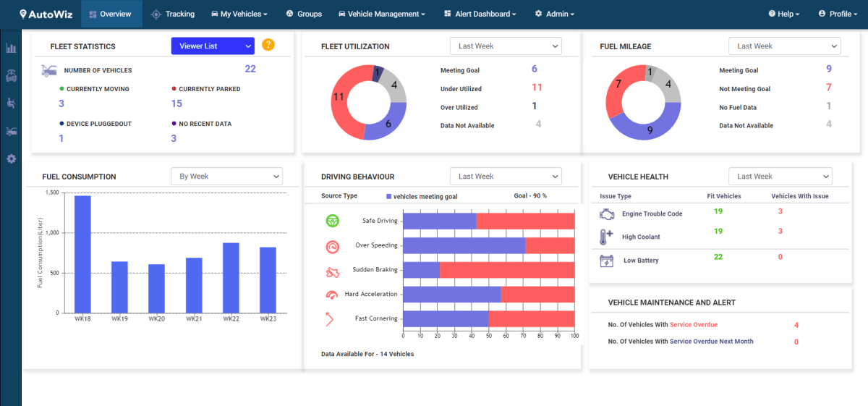Expand the Vehicle Management menu

pyautogui.click(x=382, y=14)
